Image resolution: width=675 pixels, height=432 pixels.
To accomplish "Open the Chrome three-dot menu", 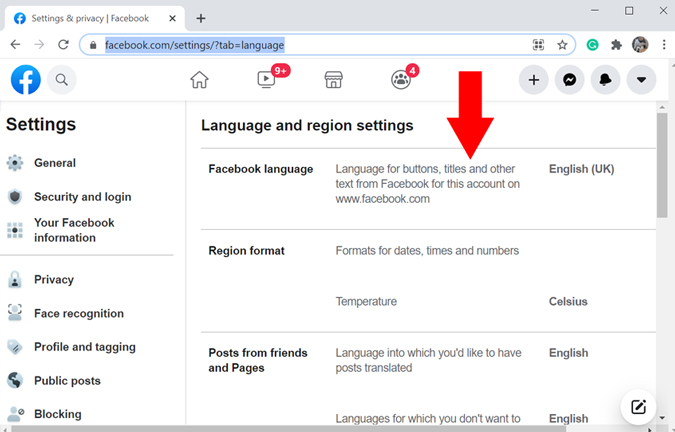I will click(664, 45).
